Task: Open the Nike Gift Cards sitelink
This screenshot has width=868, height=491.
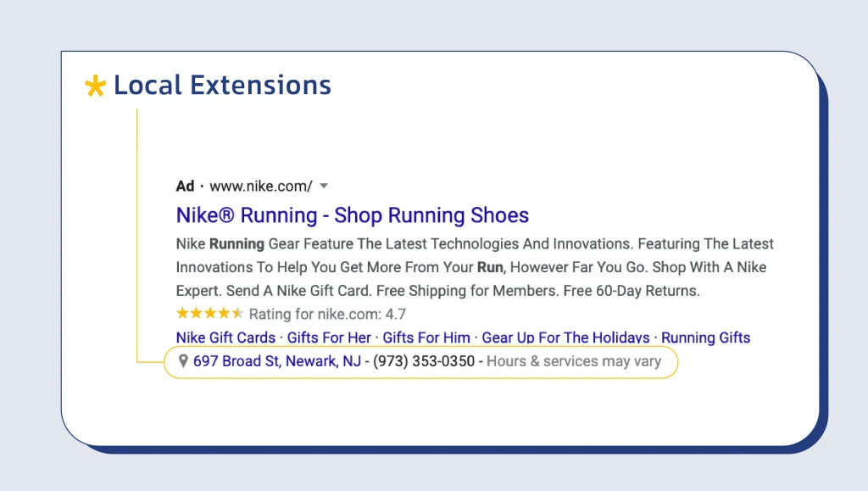Action: pyautogui.click(x=225, y=338)
